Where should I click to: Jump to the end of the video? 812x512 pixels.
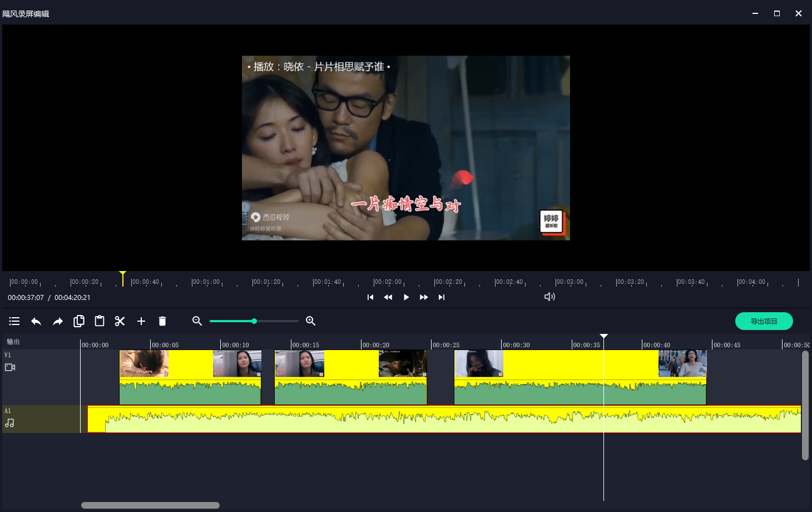click(442, 297)
